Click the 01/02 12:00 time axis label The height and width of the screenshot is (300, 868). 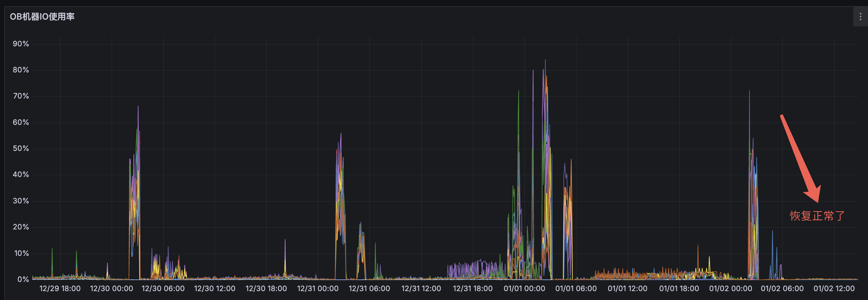click(x=834, y=289)
